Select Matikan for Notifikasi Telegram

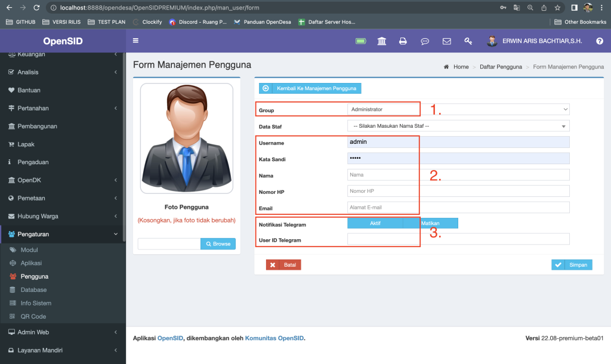pos(430,223)
